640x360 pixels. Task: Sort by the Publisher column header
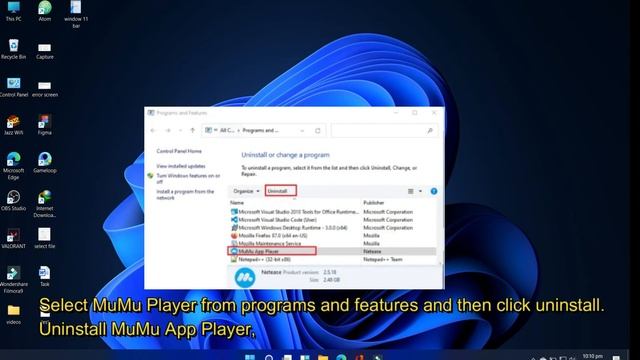(373, 202)
